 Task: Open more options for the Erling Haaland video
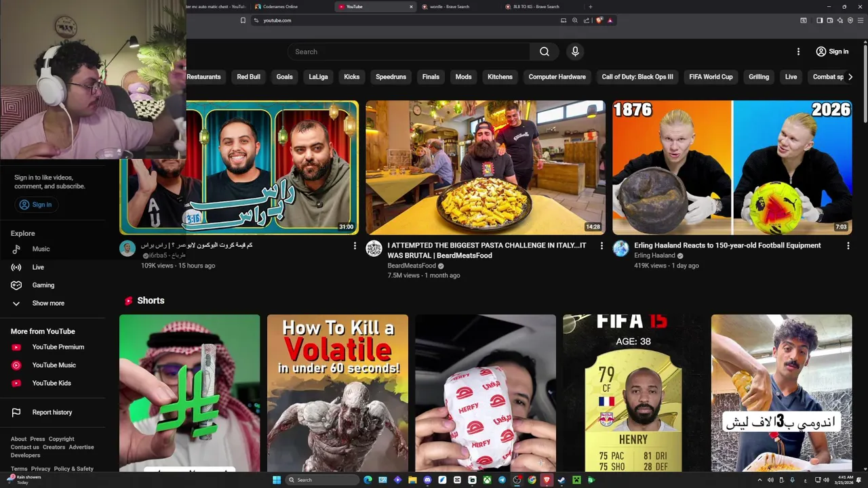[848, 246]
